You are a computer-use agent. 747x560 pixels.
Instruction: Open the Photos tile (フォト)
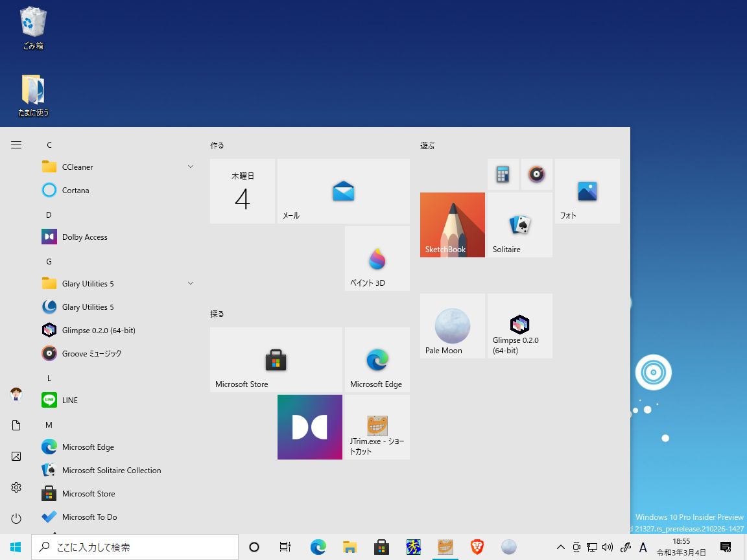pos(587,191)
